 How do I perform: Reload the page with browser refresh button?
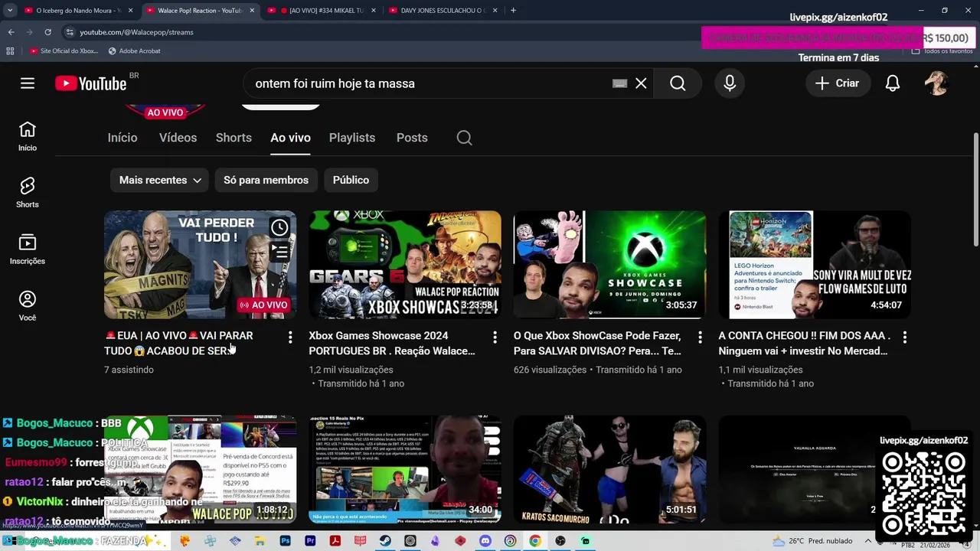point(47,32)
